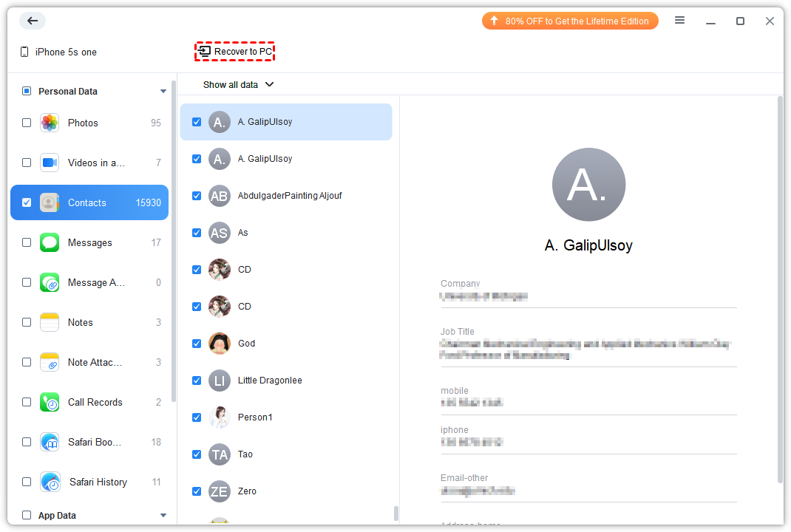Click the Notes icon in sidebar
Image resolution: width=791 pixels, height=532 pixels.
[50, 322]
